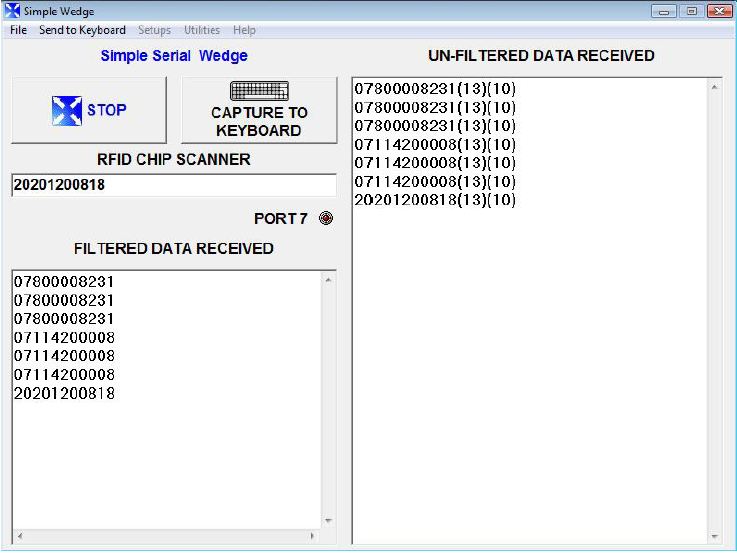Open the File menu

18,30
